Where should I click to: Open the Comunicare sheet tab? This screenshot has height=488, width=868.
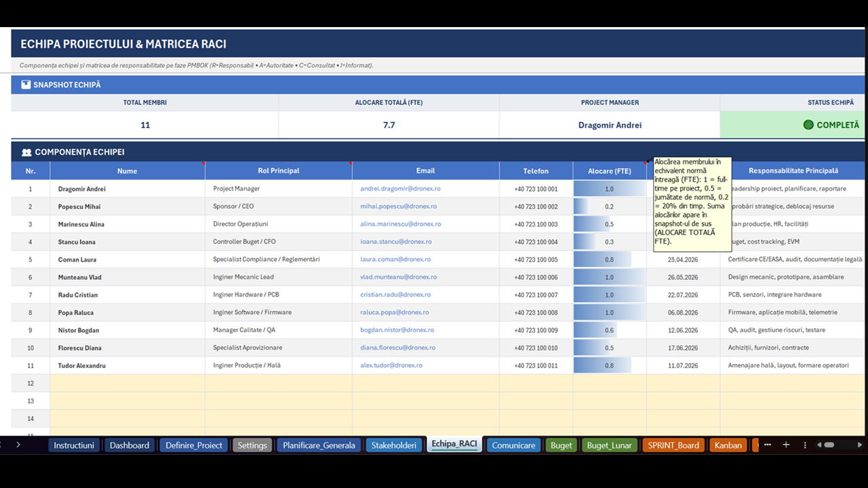(x=513, y=445)
